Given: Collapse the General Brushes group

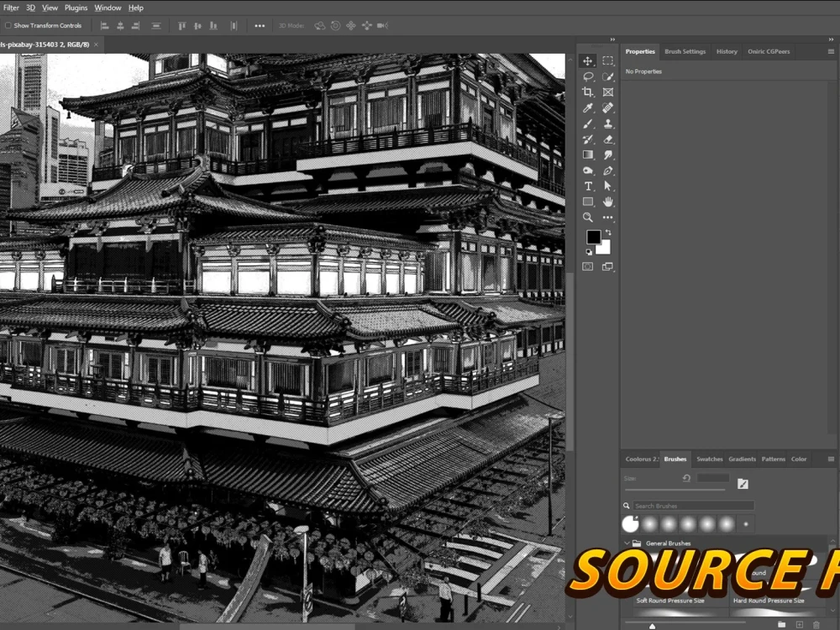Looking at the screenshot, I should tap(626, 543).
